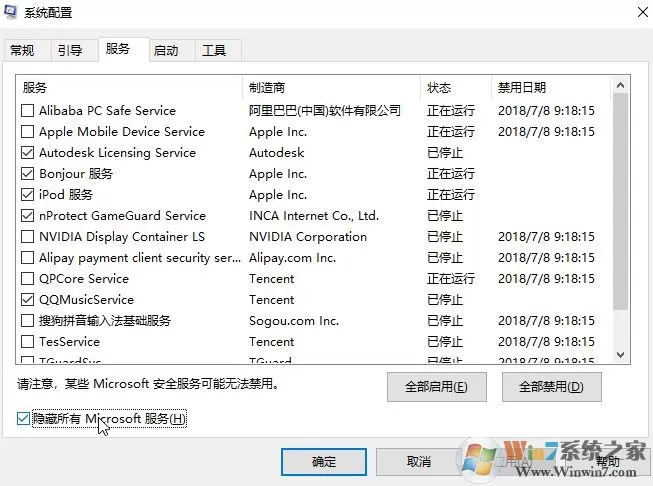Uncheck Autodesk Licensing Service
The height and width of the screenshot is (486, 653).
coord(27,152)
